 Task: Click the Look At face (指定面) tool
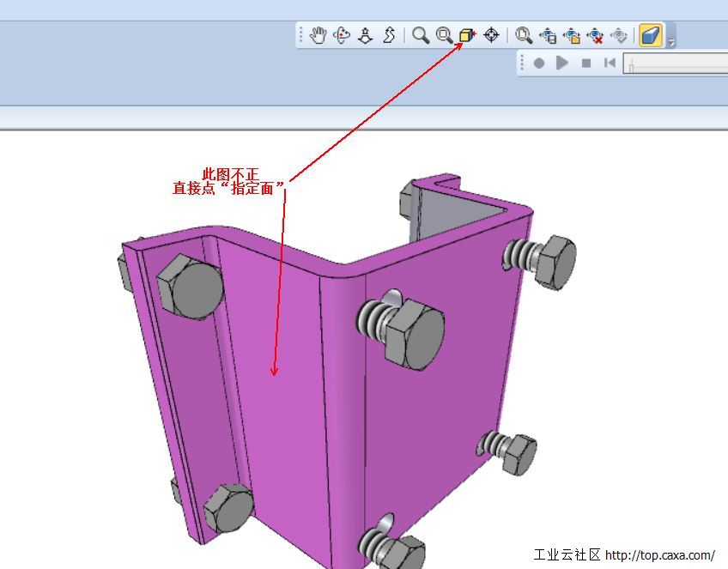coord(468,35)
